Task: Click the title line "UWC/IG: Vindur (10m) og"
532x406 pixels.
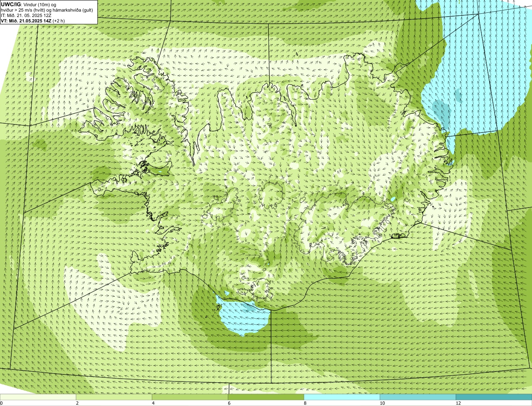Action: click(x=29, y=4)
